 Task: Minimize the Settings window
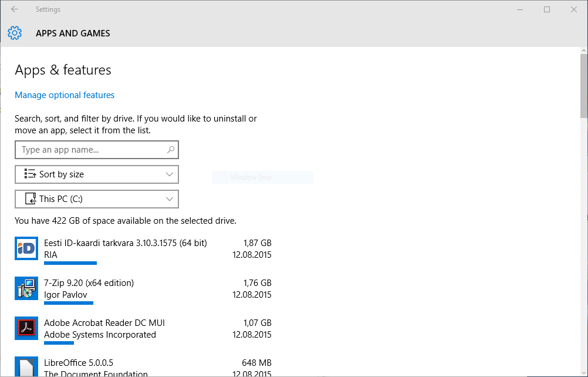tap(520, 9)
